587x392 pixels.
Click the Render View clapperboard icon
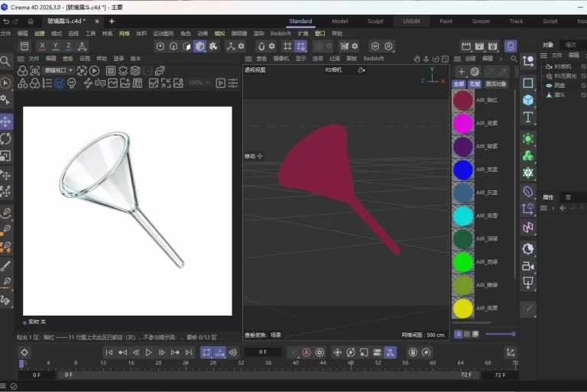tap(466, 46)
